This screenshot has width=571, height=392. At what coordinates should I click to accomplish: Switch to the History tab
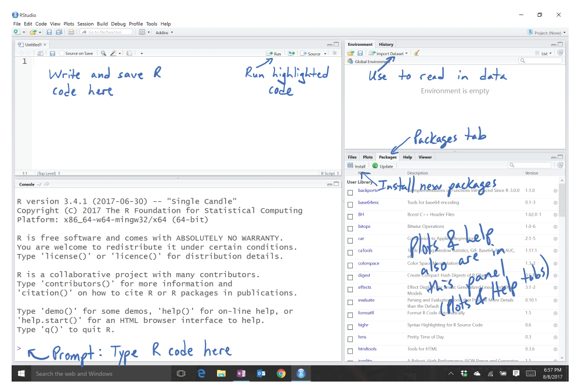[x=386, y=45]
